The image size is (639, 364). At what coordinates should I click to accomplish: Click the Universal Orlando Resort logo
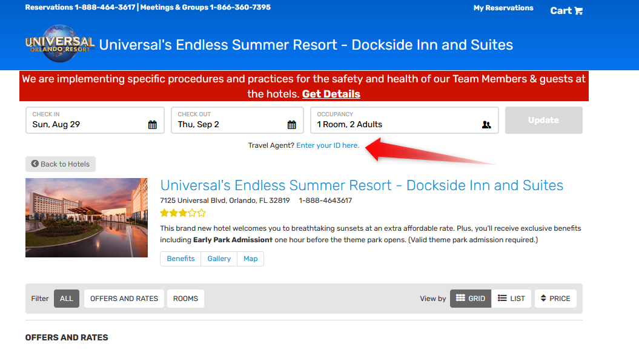60,44
